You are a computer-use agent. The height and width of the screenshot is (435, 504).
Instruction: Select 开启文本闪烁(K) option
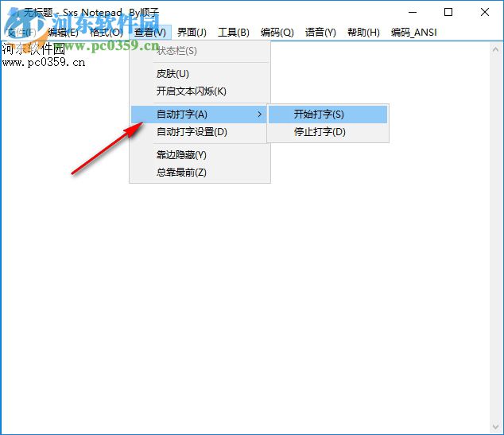tap(200, 91)
